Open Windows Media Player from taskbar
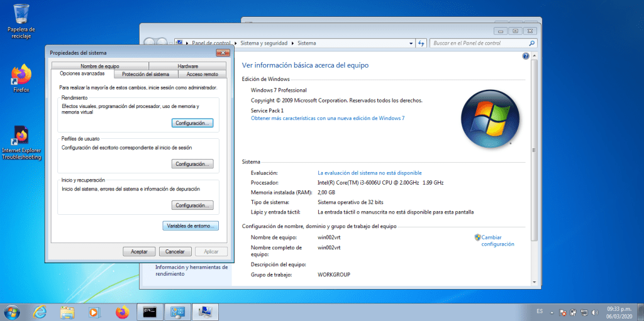Viewport: 644px width, 321px height. [x=94, y=312]
